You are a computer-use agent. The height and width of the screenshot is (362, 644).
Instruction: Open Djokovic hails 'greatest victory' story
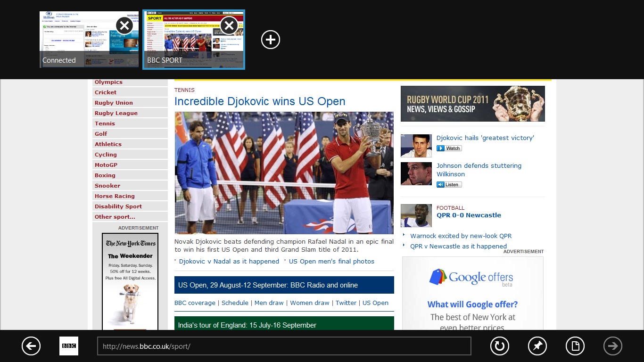tap(485, 138)
